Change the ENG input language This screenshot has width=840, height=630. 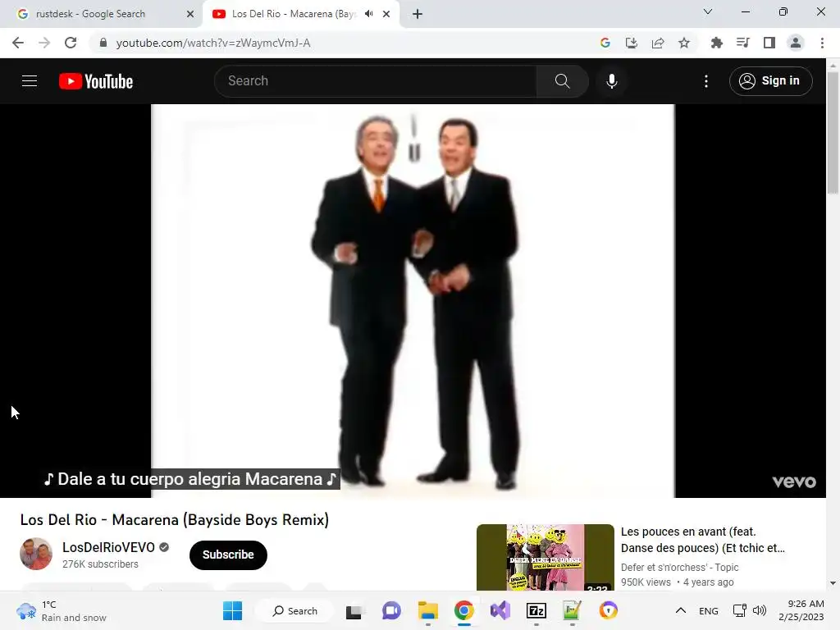tap(708, 610)
